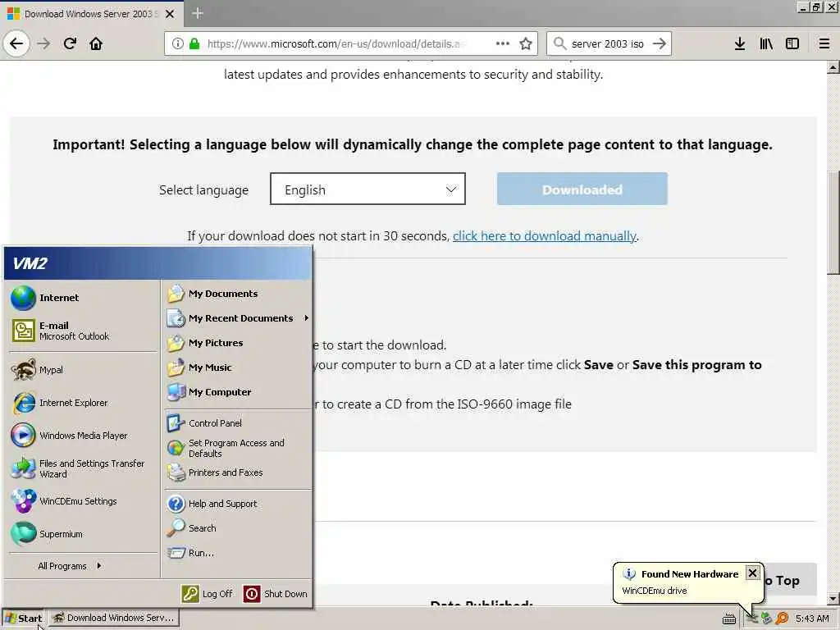
Task: Click the Forward arrow in toolbar
Action: click(x=44, y=43)
